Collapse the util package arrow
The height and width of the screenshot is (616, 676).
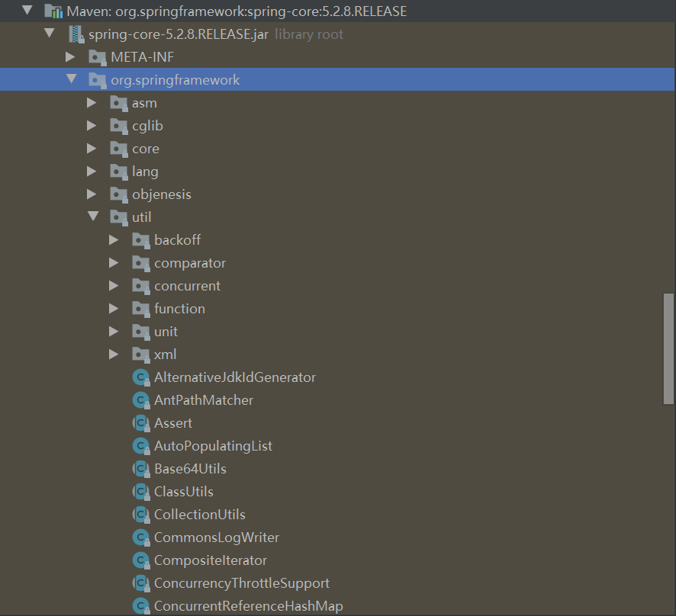coord(93,216)
